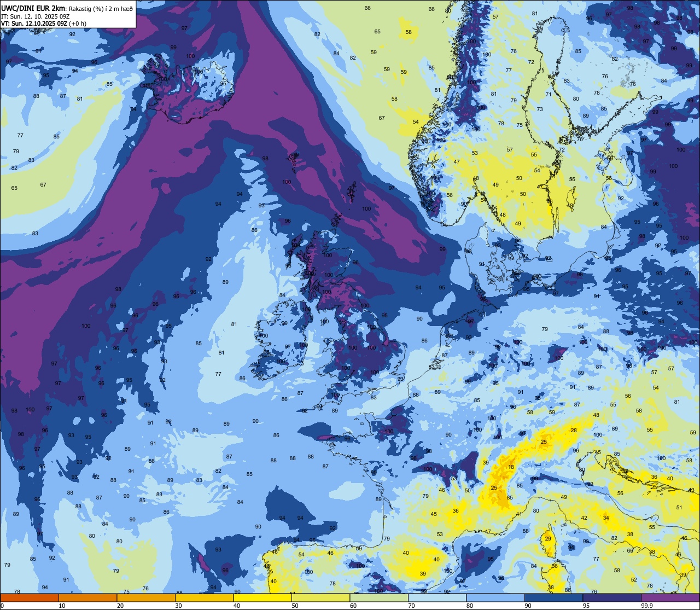
Task: Click the 30–40 amber legend swatch
Action: coord(204,597)
